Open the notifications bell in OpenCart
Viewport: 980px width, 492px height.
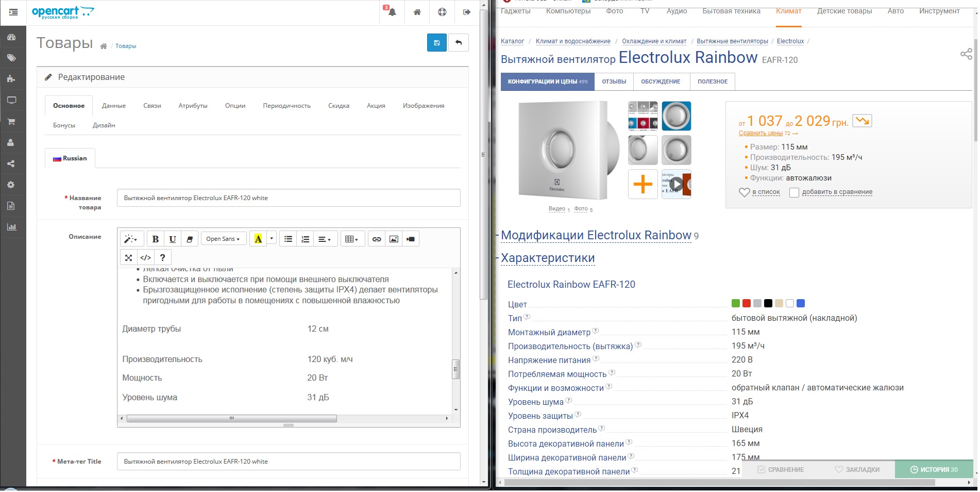click(x=392, y=12)
